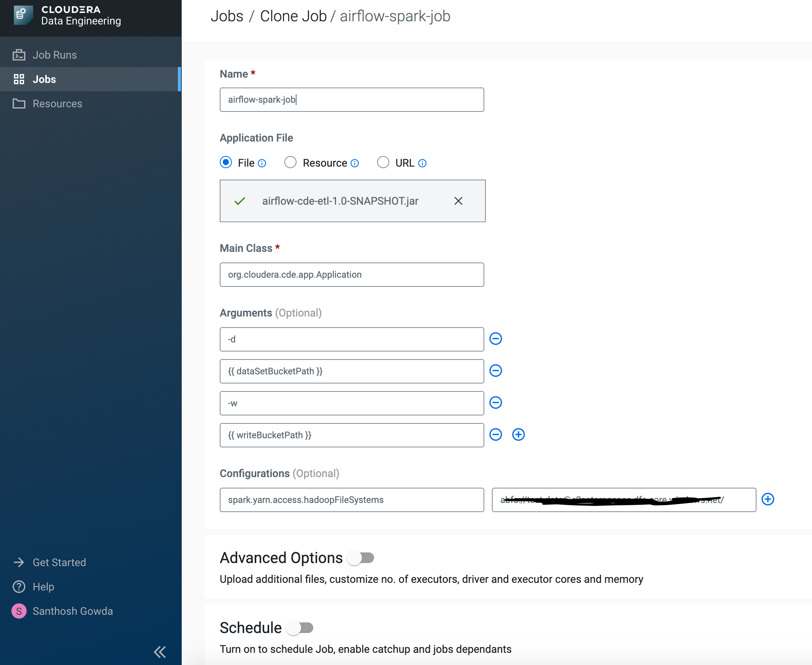Collapse the sidebar with double chevron

(x=160, y=652)
